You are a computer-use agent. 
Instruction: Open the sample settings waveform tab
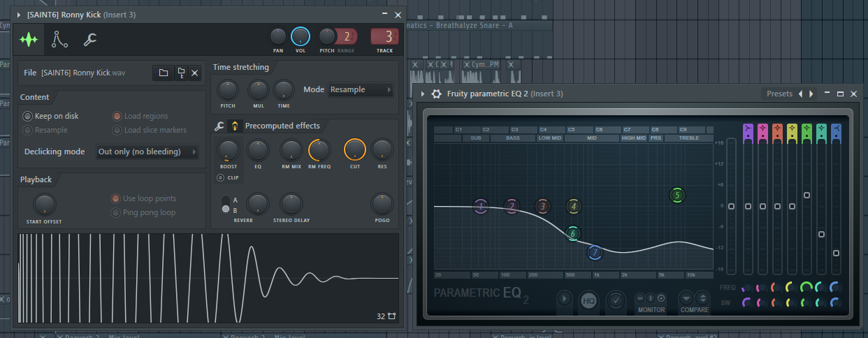pyautogui.click(x=29, y=40)
